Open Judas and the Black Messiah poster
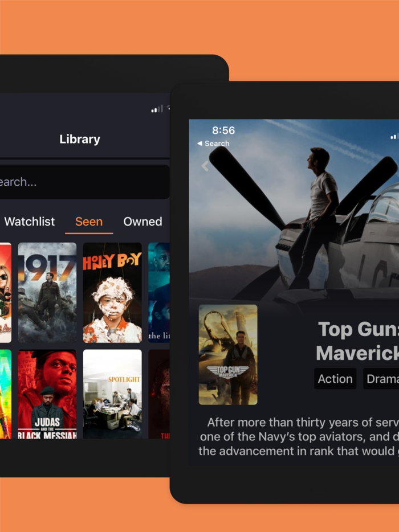Screen dimensions: 399x532 (47, 394)
